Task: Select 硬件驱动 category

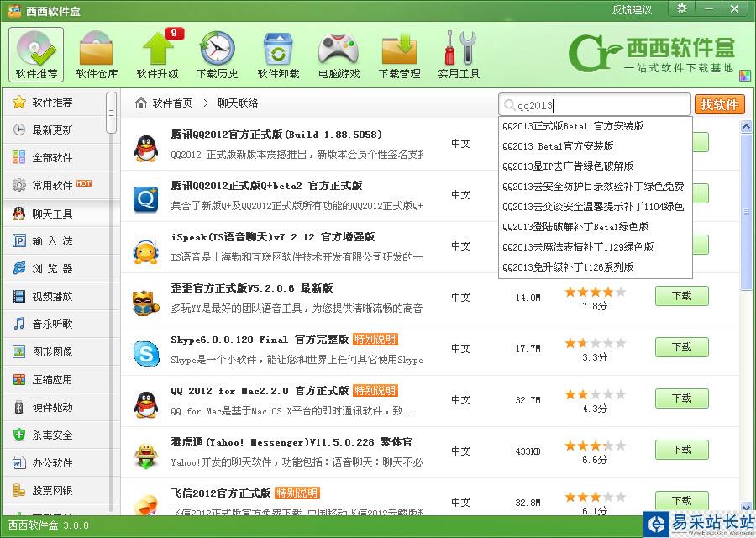Action: [55, 407]
